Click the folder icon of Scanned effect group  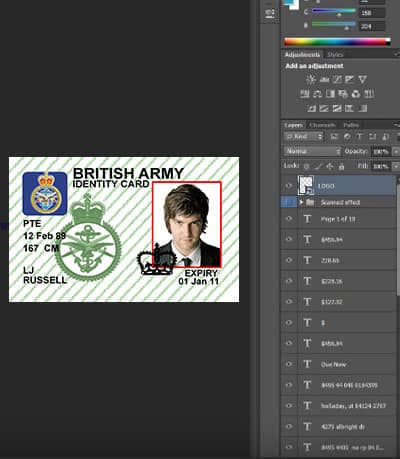coord(310,202)
